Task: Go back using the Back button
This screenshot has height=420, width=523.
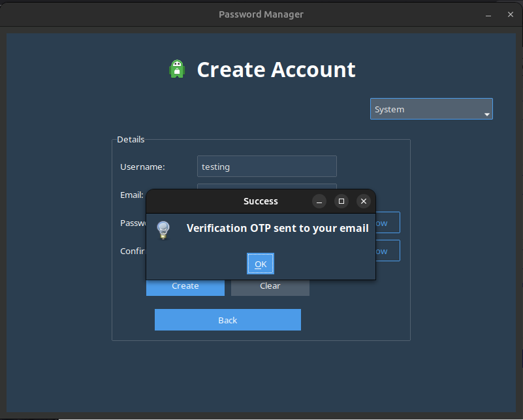Action: [227, 320]
